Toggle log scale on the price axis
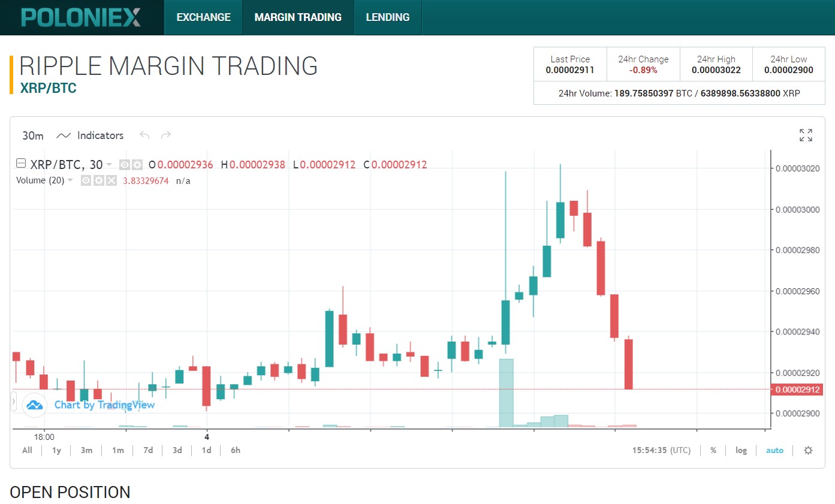This screenshot has height=504, width=835. [x=741, y=450]
